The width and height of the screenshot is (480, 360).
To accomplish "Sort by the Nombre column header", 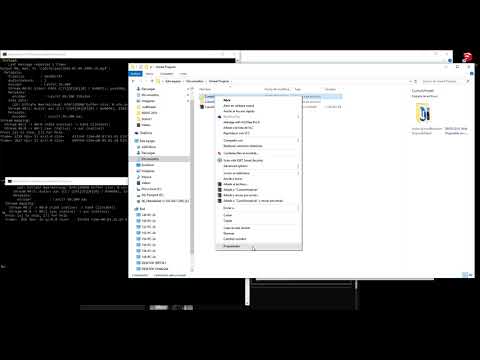I will tap(205, 89).
